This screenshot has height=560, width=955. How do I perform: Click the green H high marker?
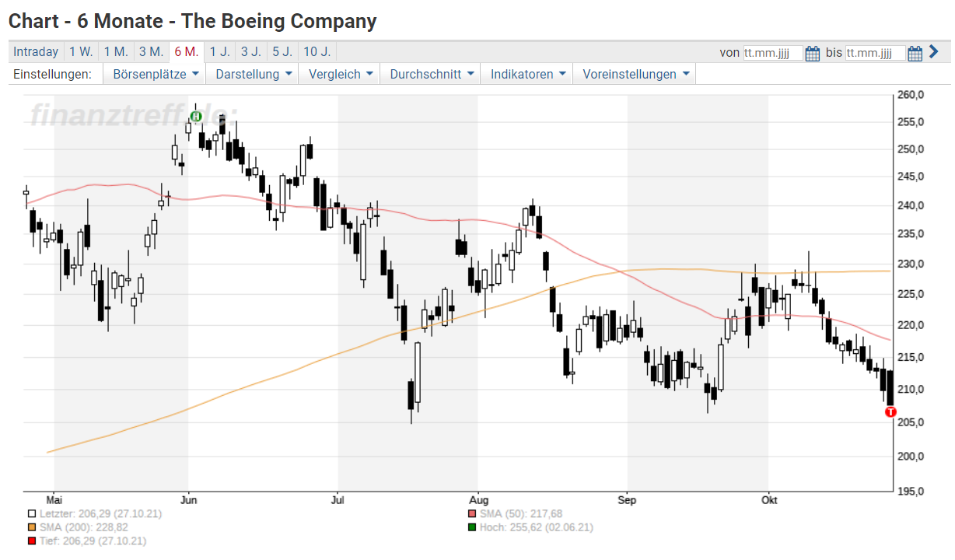click(x=196, y=117)
